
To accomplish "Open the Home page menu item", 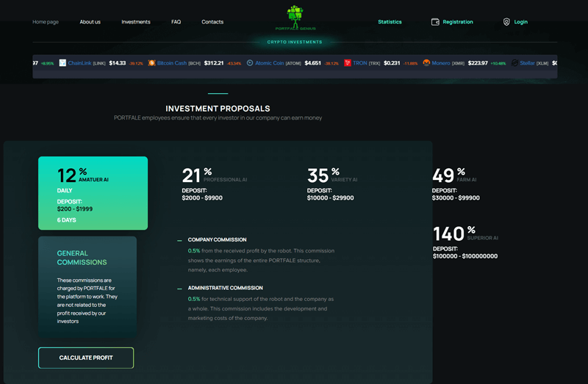I will click(x=46, y=22).
